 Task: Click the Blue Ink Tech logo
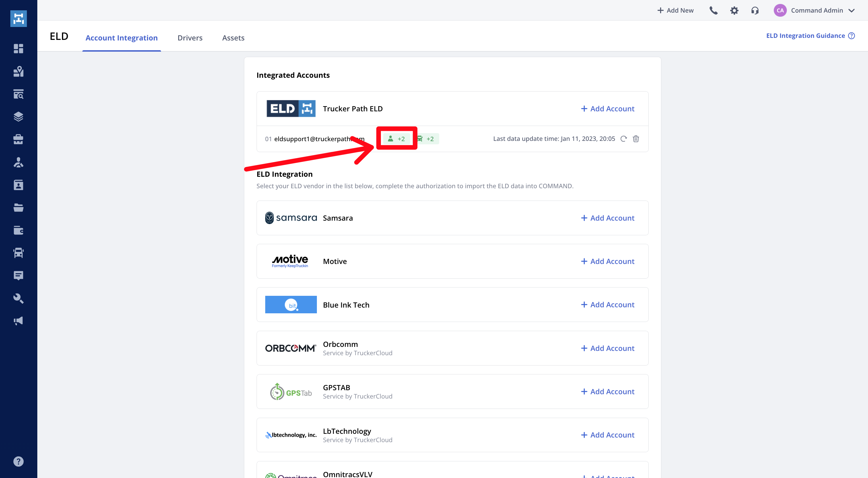coord(291,304)
